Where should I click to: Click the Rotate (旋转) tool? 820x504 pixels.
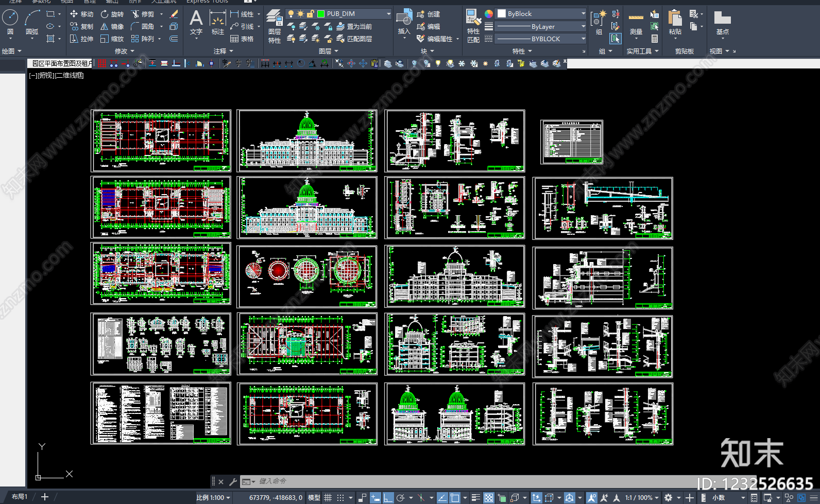(x=112, y=14)
